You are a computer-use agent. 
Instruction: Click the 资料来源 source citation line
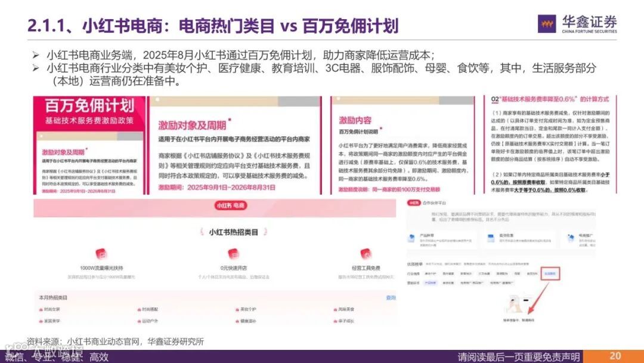coord(116,342)
